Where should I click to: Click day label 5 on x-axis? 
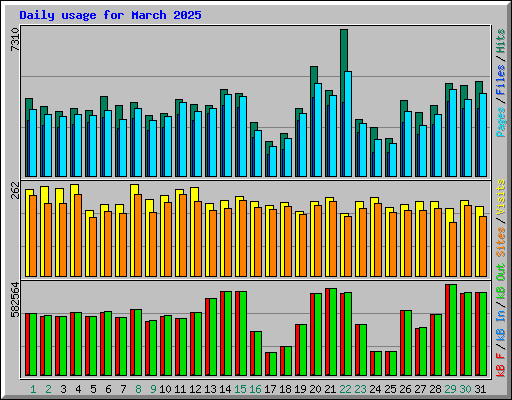pos(93,389)
